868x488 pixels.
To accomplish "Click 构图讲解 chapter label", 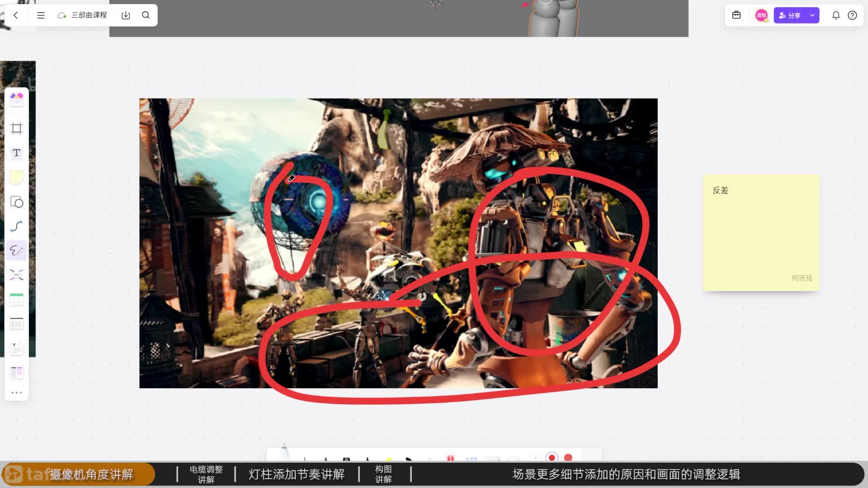I will (383, 474).
